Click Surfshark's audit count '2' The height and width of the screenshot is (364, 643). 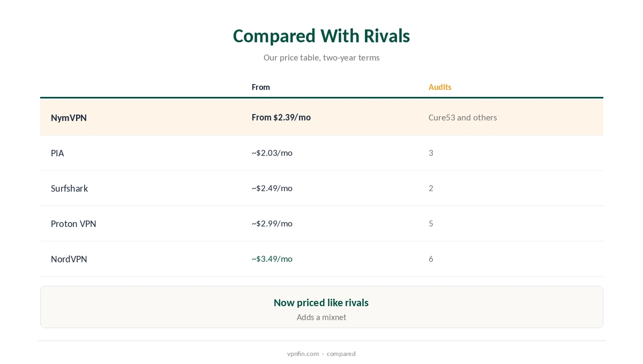tap(431, 188)
